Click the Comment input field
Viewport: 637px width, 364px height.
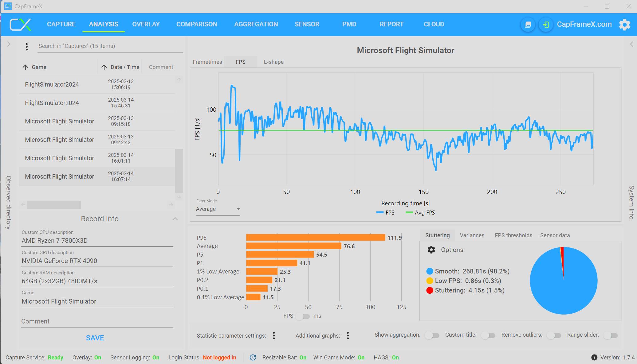click(x=97, y=321)
